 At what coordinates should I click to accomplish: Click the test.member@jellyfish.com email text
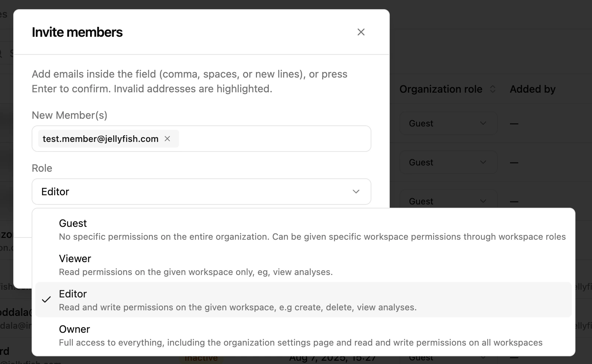[x=100, y=139]
